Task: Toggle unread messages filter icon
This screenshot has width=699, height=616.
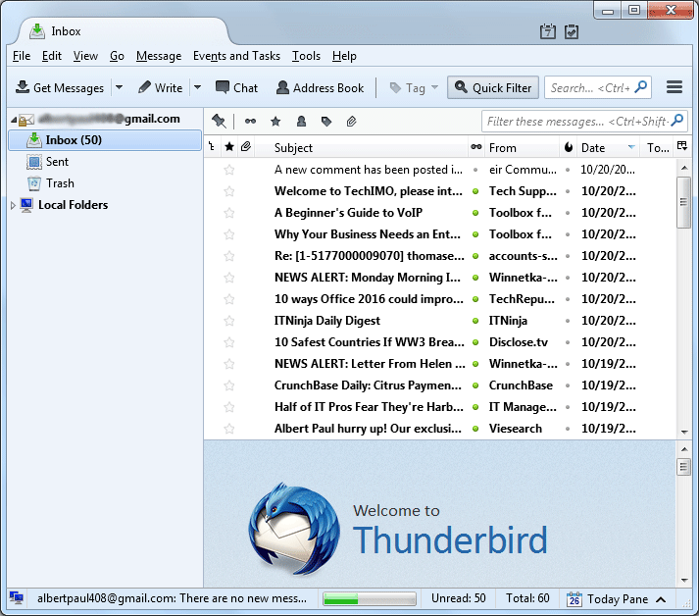Action: [251, 121]
